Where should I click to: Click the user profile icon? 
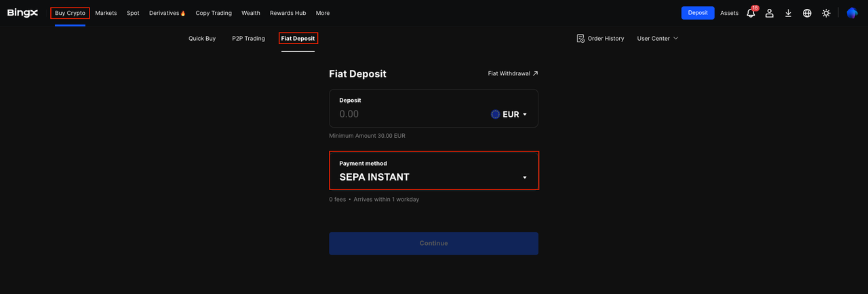point(770,13)
